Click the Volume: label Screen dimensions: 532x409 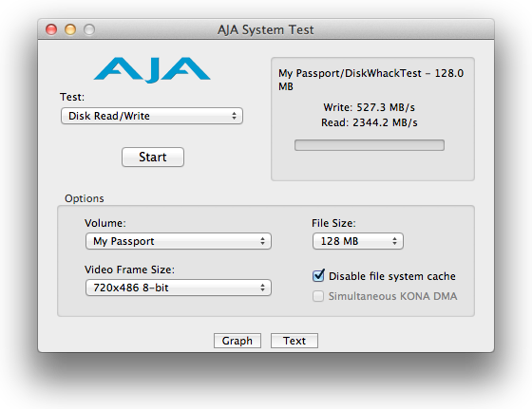tap(105, 223)
